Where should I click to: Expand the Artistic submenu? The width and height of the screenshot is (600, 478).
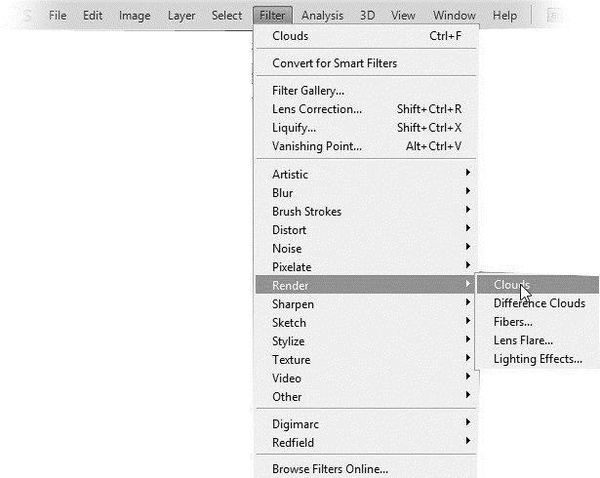[290, 174]
